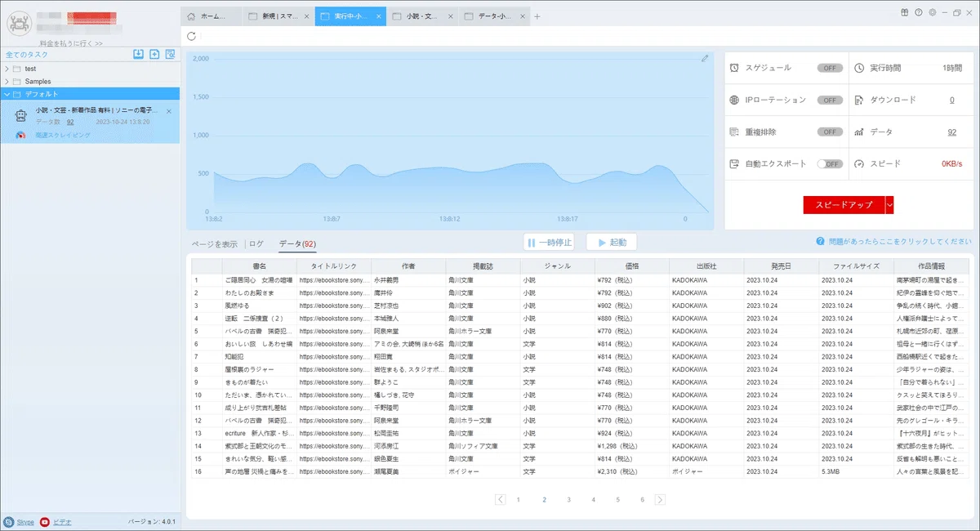Click the Skype text link in the footer
980x531 pixels.
coord(25,521)
